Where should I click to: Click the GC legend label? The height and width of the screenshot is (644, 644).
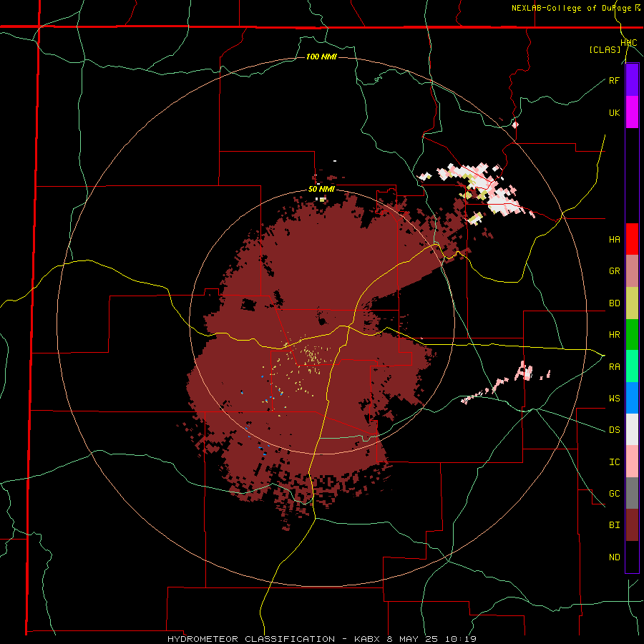click(x=614, y=494)
